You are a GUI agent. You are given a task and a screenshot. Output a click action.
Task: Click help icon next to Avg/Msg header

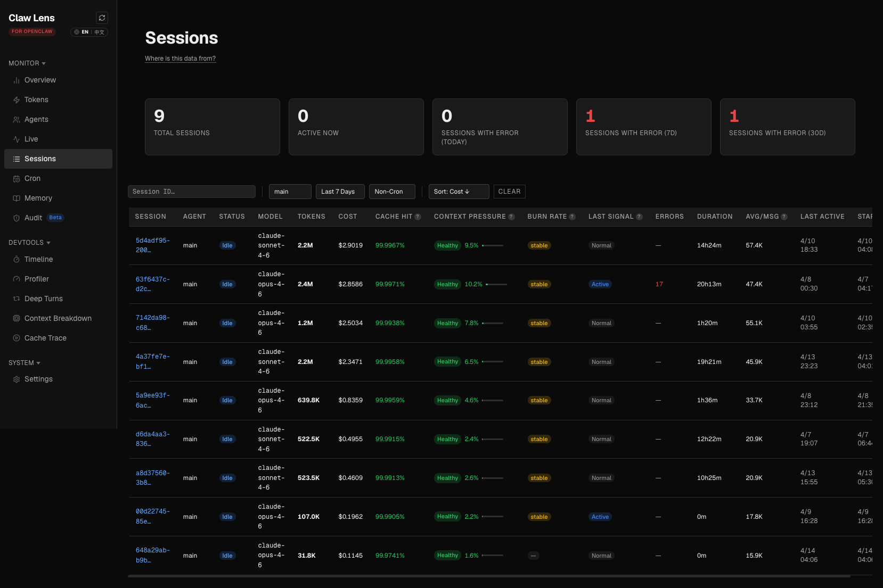click(x=784, y=217)
